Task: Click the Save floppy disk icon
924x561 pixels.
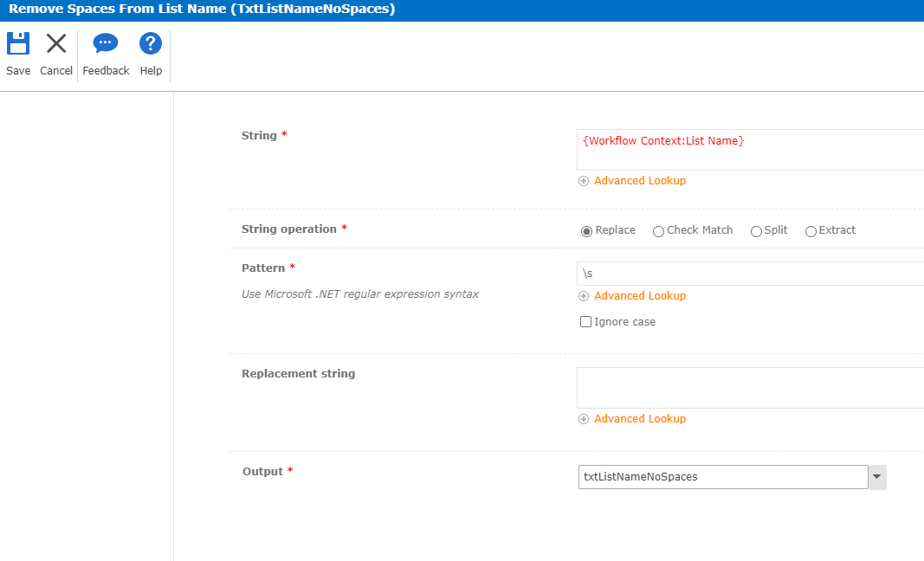Action: [x=18, y=44]
